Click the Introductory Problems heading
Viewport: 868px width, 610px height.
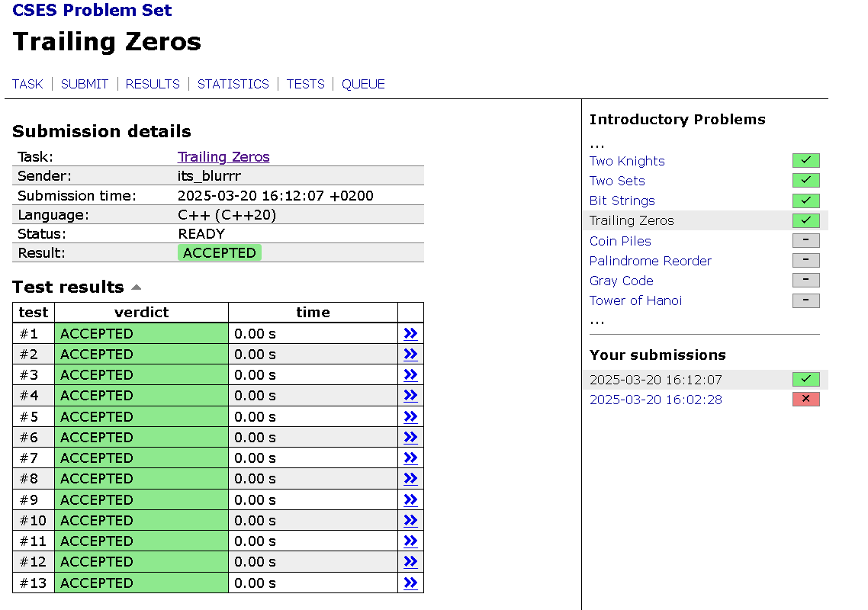[677, 120]
